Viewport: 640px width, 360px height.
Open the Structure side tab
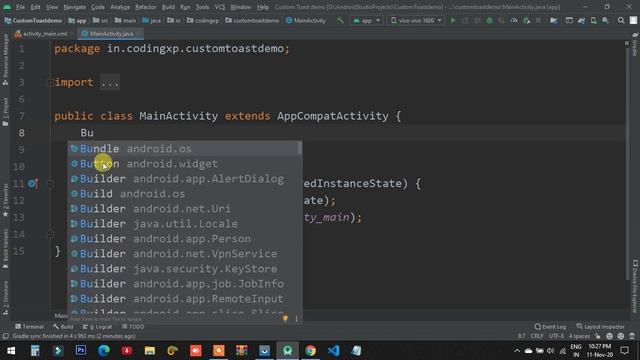tap(5, 298)
